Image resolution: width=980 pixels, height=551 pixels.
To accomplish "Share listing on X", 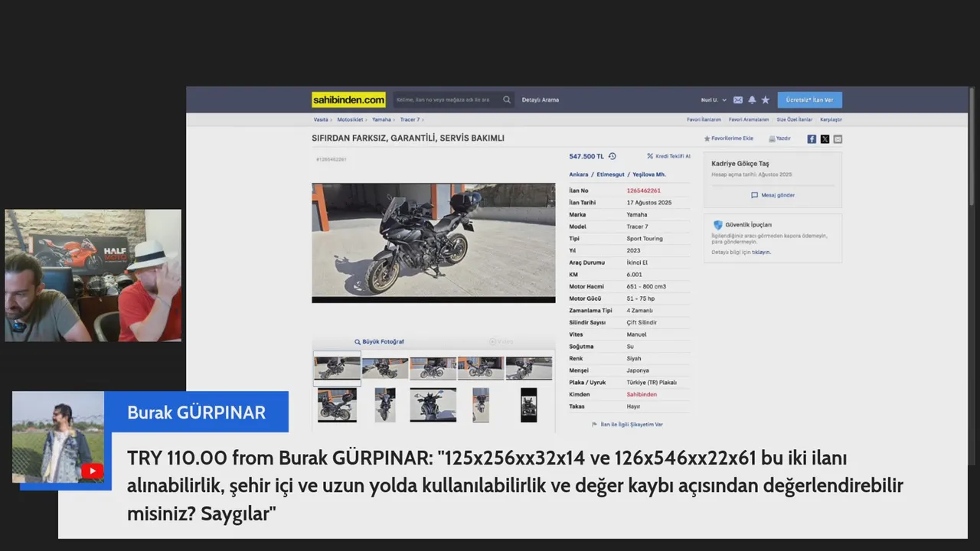I will coord(825,139).
